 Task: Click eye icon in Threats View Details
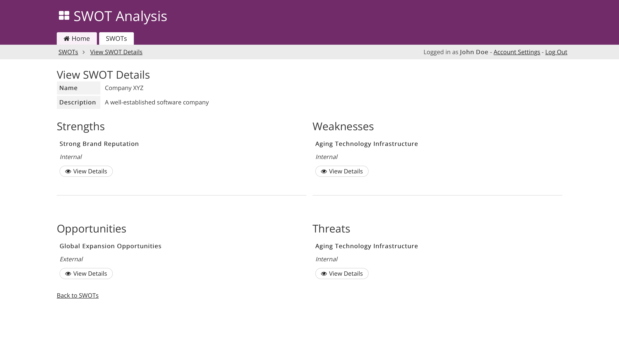tap(324, 274)
